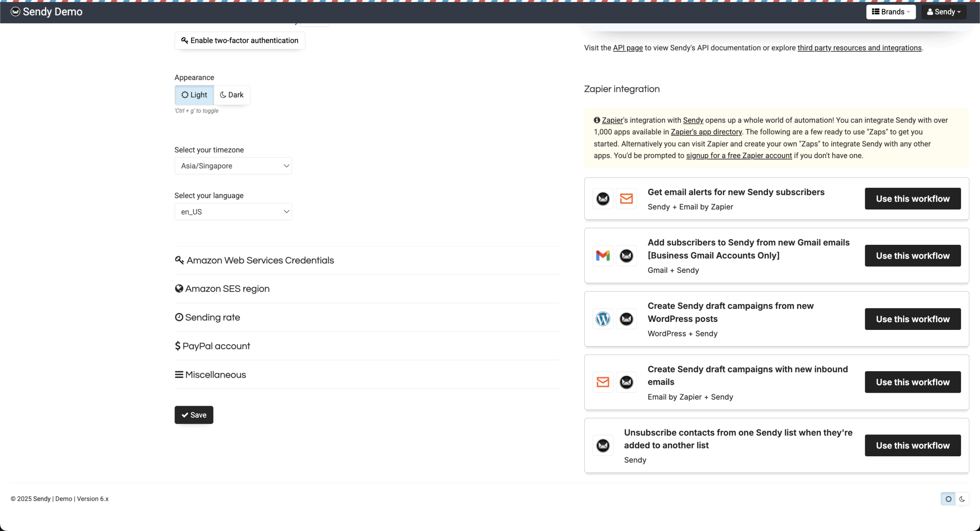Click the key icon next to Amazon Web Services Credentials
This screenshot has width=980, height=531.
point(180,260)
